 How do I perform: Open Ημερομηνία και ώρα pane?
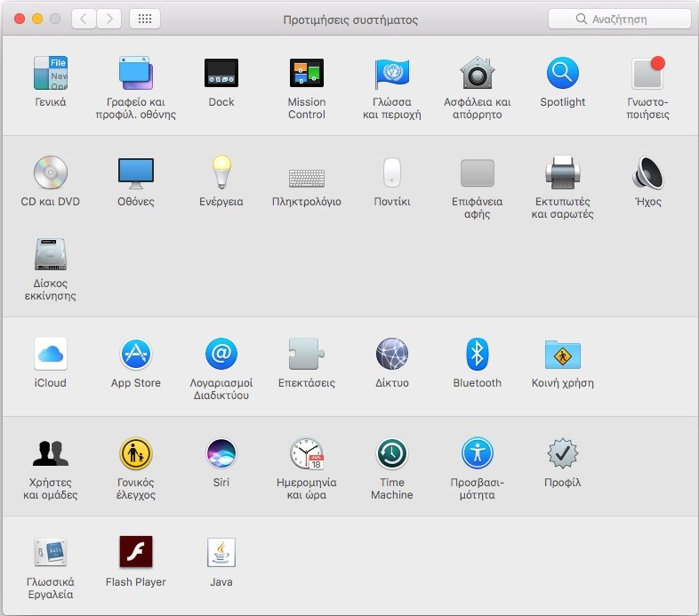pyautogui.click(x=307, y=453)
